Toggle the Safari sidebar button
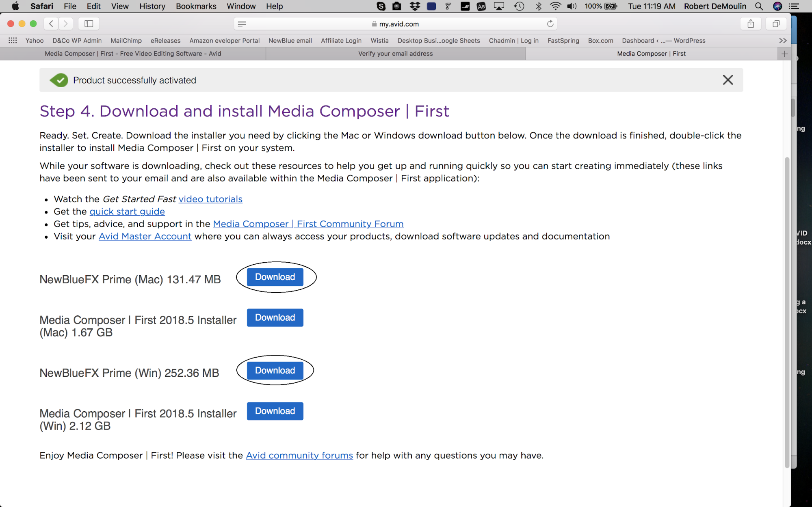The height and width of the screenshot is (507, 812). point(89,24)
